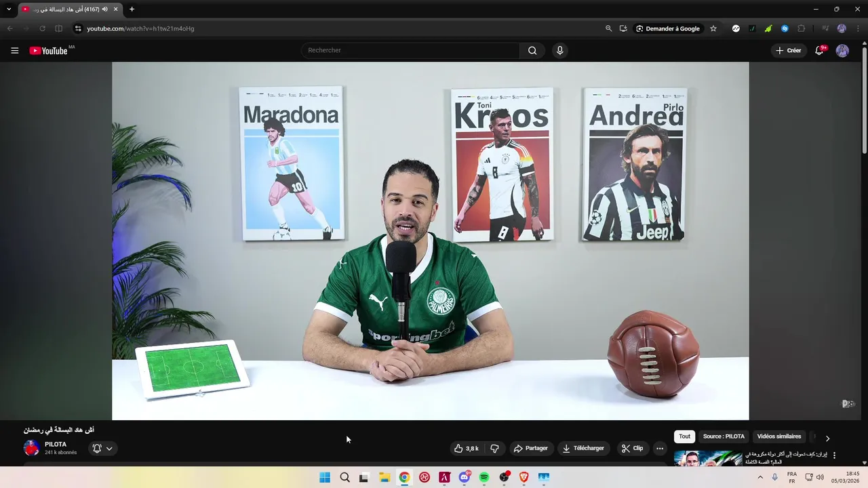The width and height of the screenshot is (868, 488).
Task: Click the video player to pause
Action: tap(431, 241)
